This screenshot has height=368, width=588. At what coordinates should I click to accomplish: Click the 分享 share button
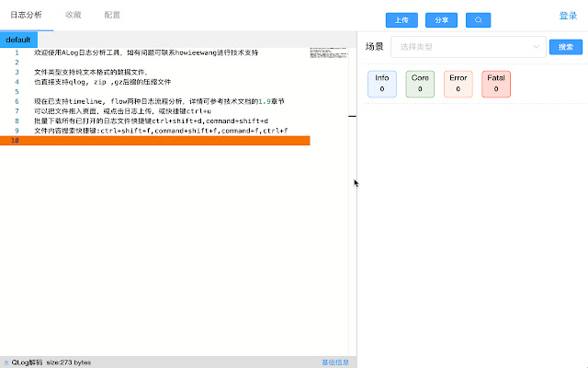[441, 20]
